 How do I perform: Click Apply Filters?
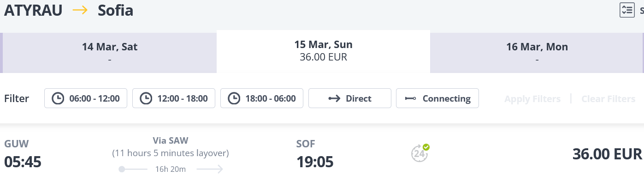pyautogui.click(x=532, y=99)
